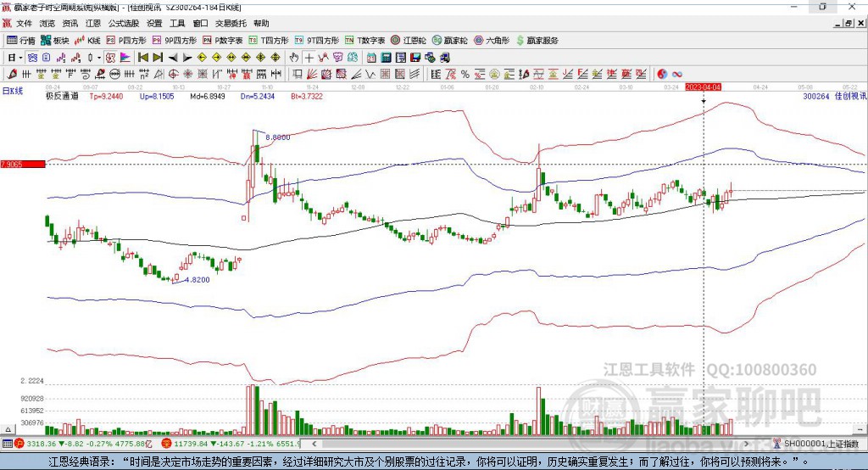Open the T数字表 time table
The width and height of the screenshot is (868, 470).
coord(364,41)
